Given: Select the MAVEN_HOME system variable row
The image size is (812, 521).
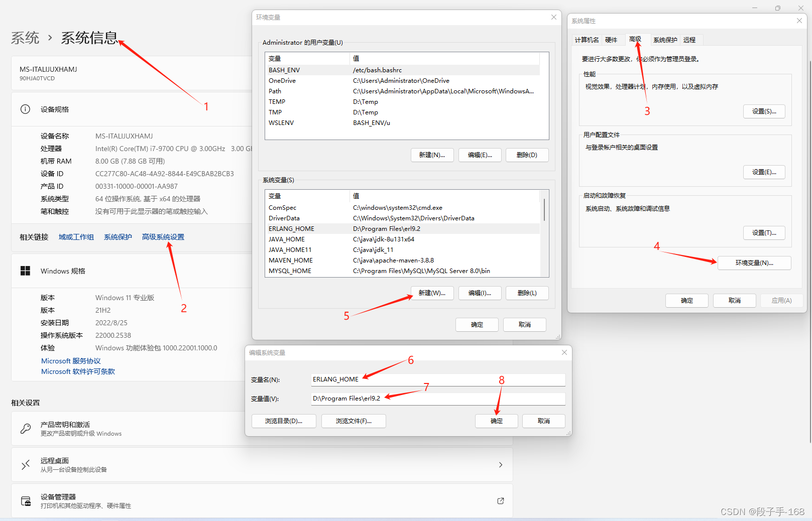Looking at the screenshot, I should pyautogui.click(x=402, y=260).
